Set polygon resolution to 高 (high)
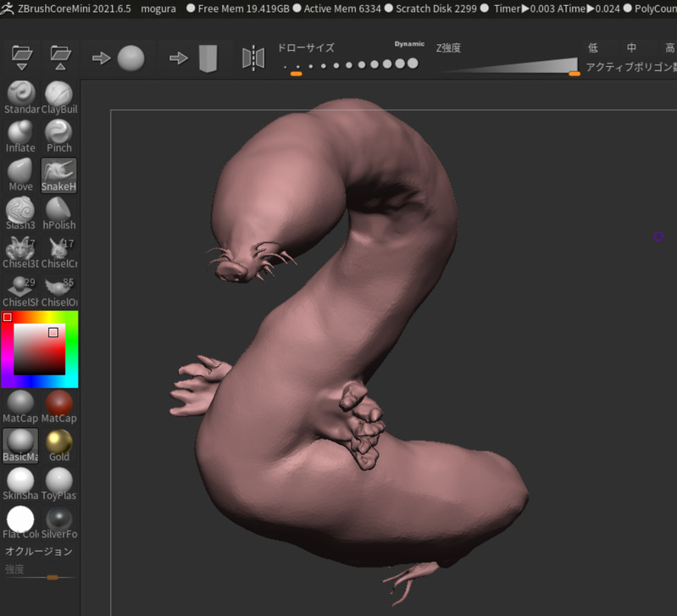The width and height of the screenshot is (677, 616). [669, 47]
